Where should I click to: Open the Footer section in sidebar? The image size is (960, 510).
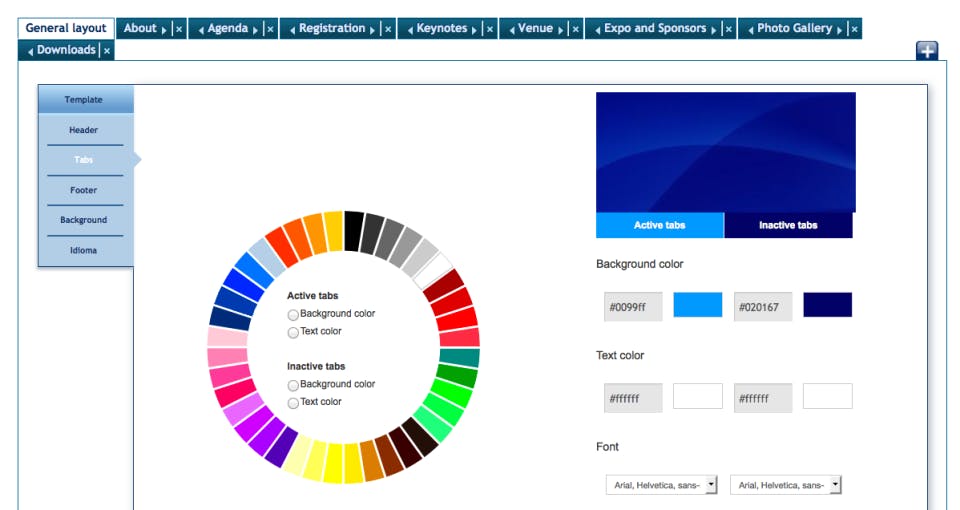83,190
